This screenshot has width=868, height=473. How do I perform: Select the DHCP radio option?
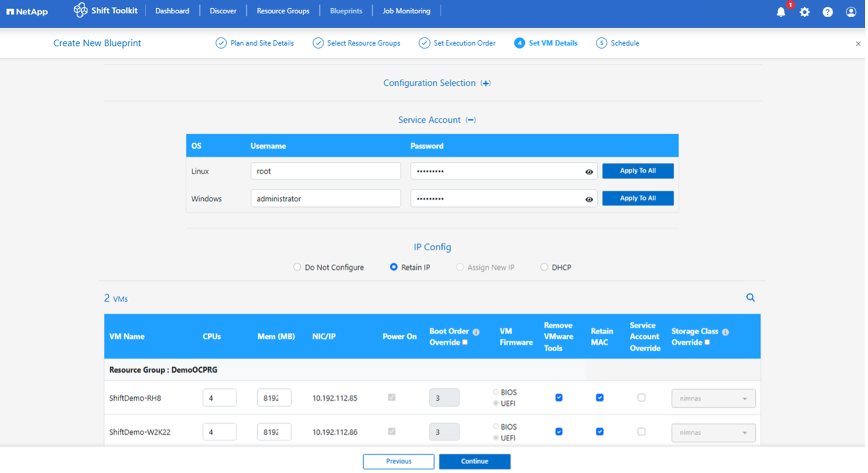(x=544, y=267)
